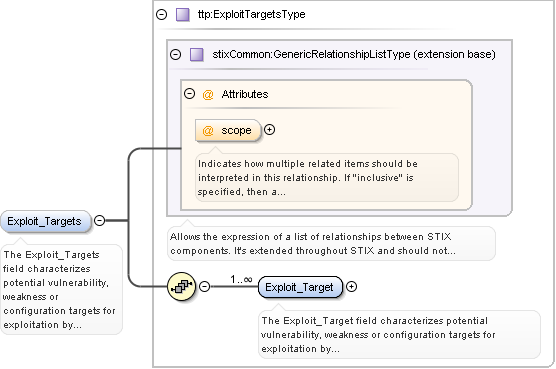This screenshot has width=556, height=369.
Task: Click the orange @ icon beside Attributes
Action: tap(208, 95)
